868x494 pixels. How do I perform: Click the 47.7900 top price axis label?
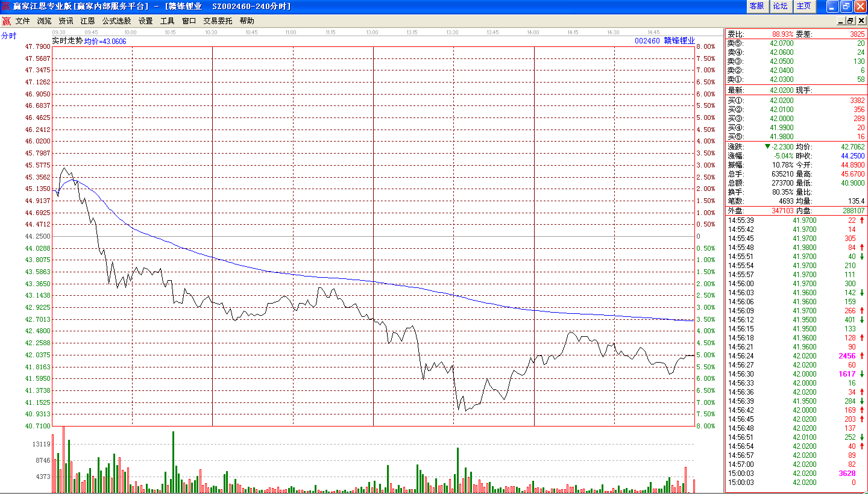click(37, 46)
